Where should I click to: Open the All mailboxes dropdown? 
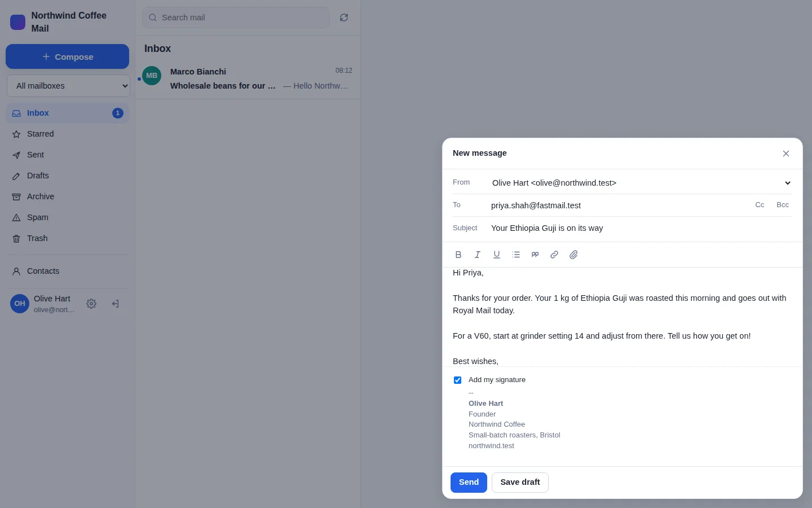tap(68, 86)
